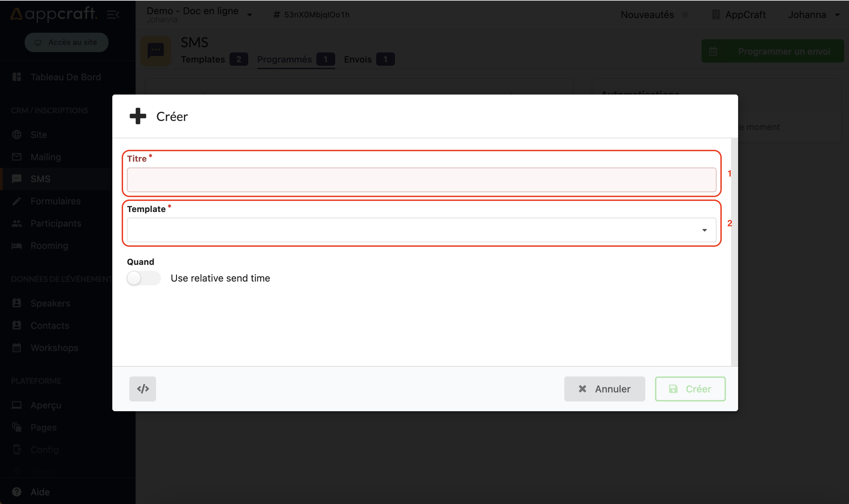Click into the Titre input field

point(421,180)
